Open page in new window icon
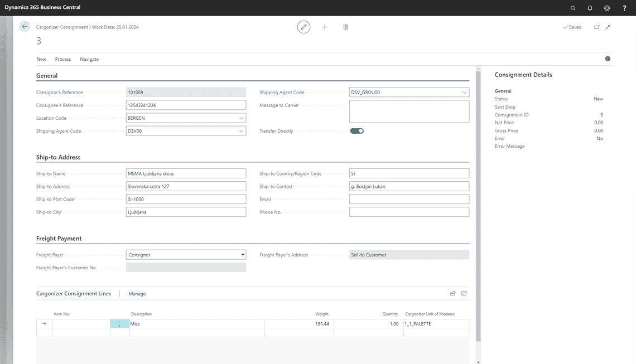This screenshot has width=636, height=364. pos(596,27)
